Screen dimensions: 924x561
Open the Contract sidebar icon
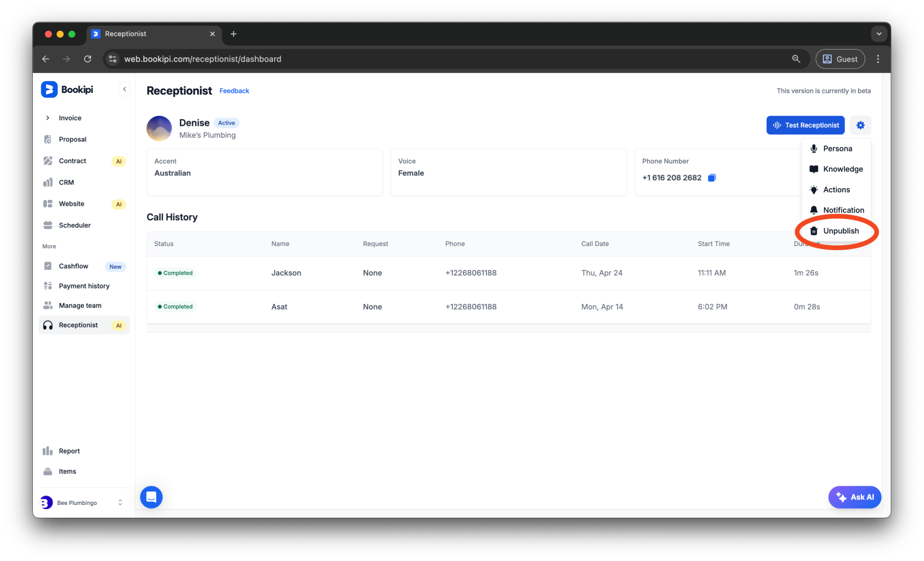click(48, 161)
